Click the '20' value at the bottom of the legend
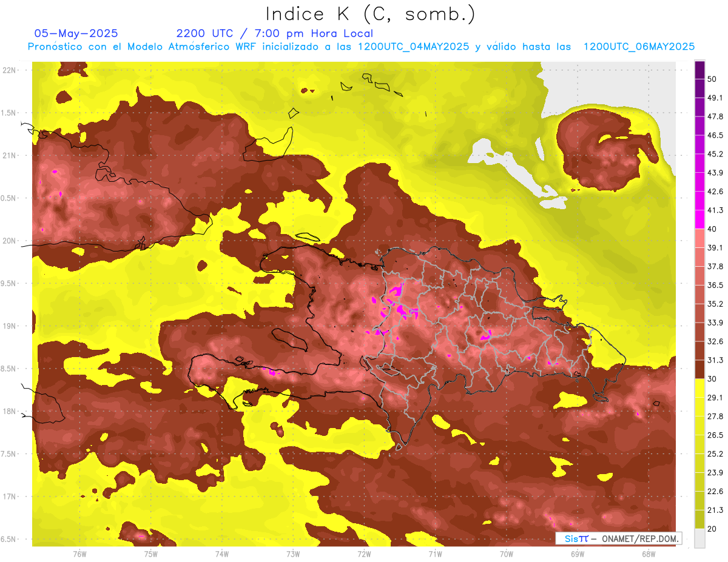 tap(712, 529)
